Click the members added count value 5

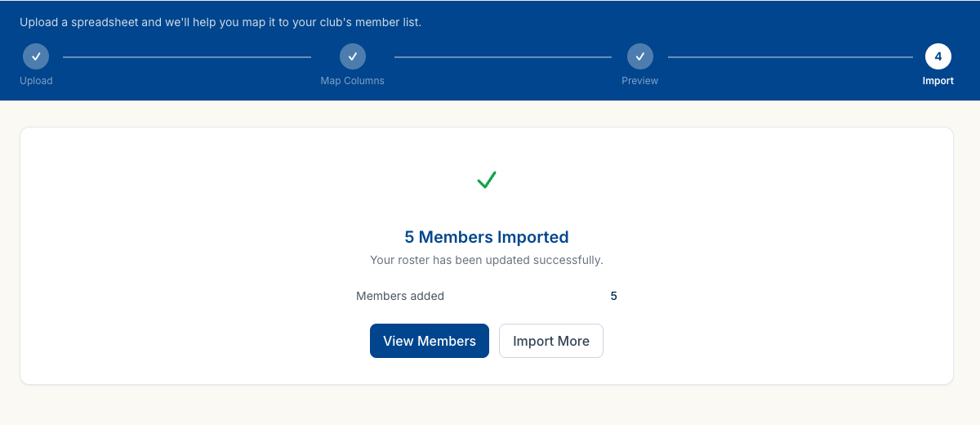(613, 296)
